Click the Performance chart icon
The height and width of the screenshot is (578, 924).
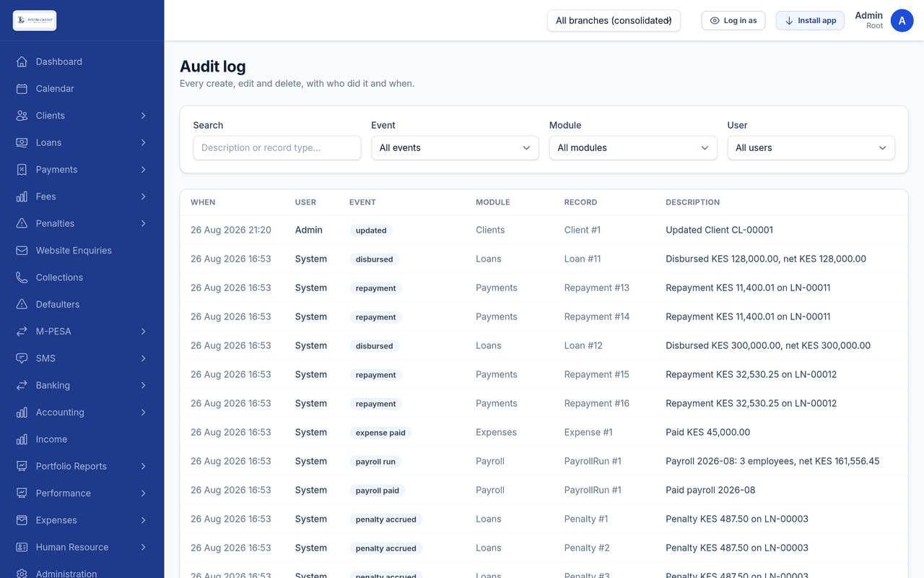[x=22, y=493]
